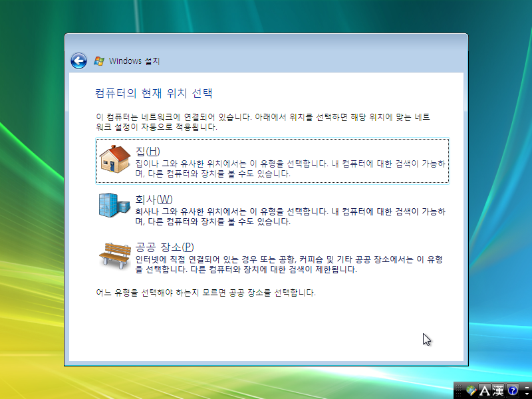Open language bar help (question mark)

(513, 390)
